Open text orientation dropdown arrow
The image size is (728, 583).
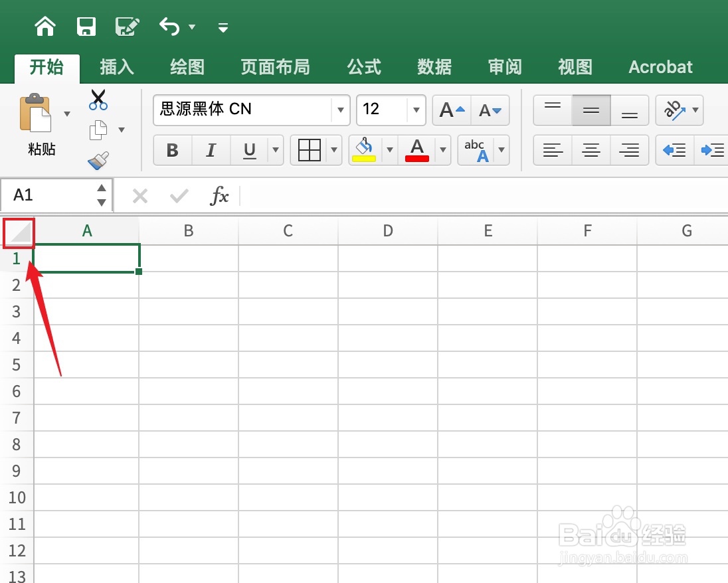[x=695, y=110]
